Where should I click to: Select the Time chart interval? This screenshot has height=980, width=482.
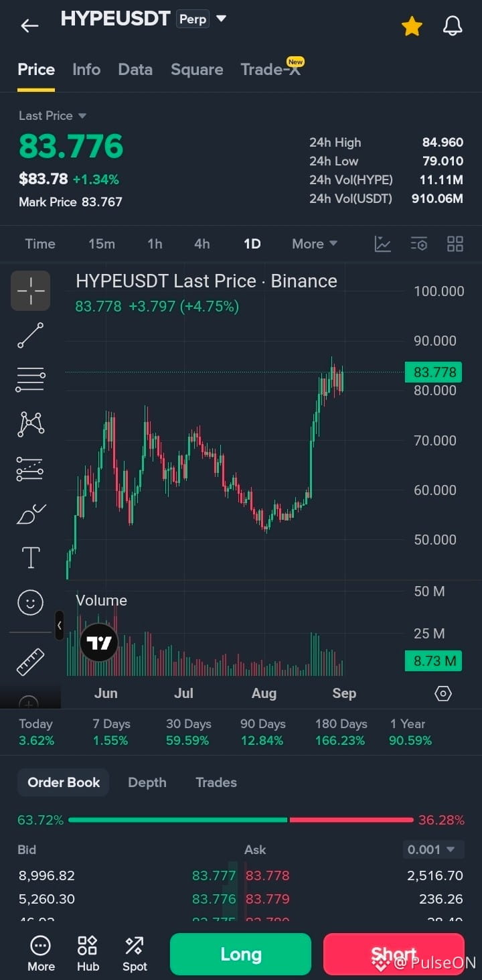click(x=40, y=244)
